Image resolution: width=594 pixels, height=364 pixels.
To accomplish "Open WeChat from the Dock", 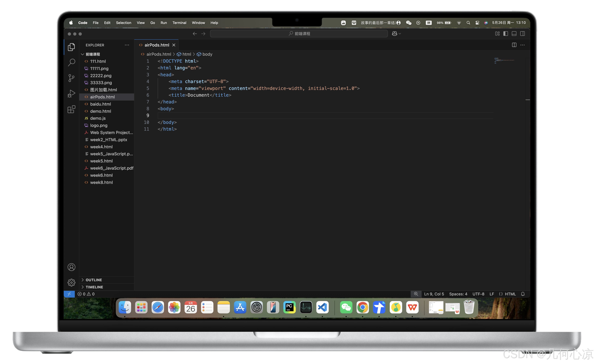I will (346, 307).
